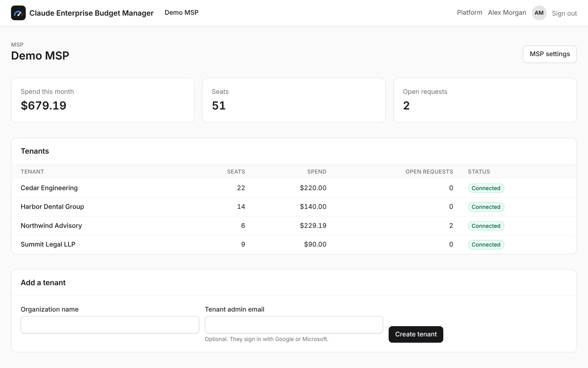This screenshot has width=588, height=368.
Task: Open the AM user avatar
Action: click(x=539, y=13)
